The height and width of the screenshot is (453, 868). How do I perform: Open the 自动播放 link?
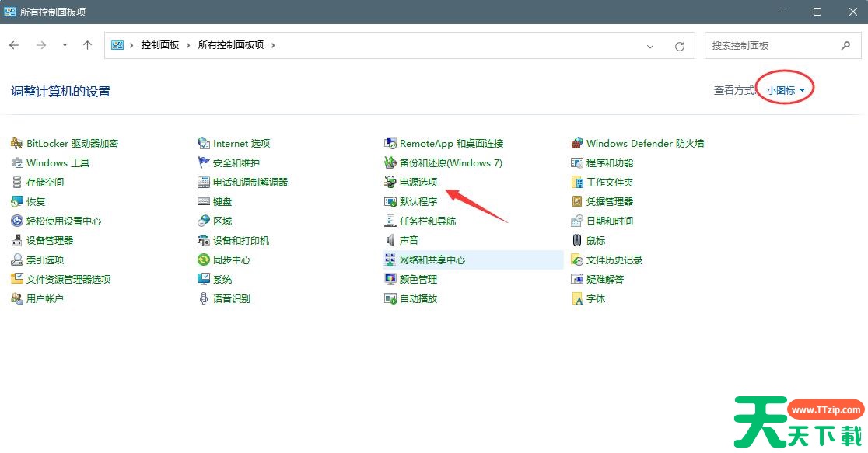pos(418,298)
